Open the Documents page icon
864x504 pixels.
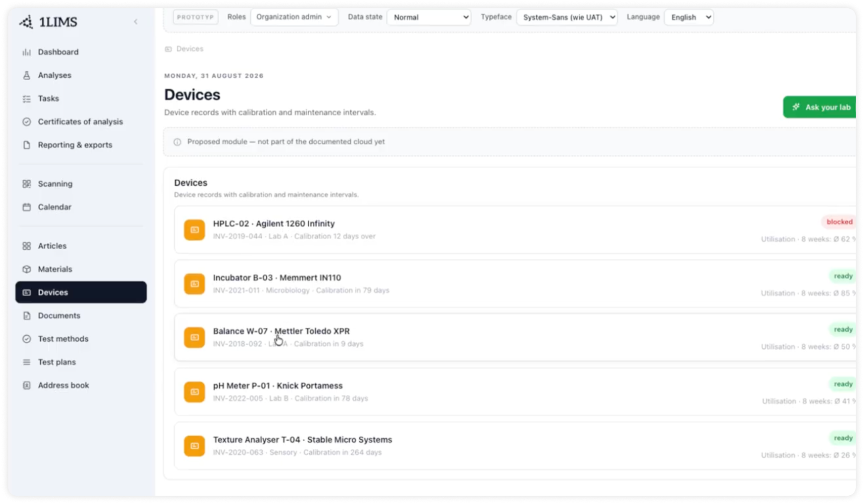click(27, 316)
